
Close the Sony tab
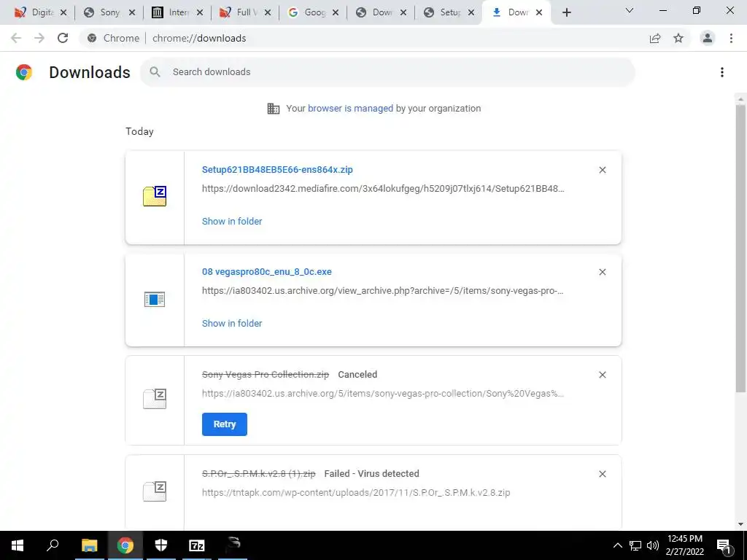tap(132, 12)
